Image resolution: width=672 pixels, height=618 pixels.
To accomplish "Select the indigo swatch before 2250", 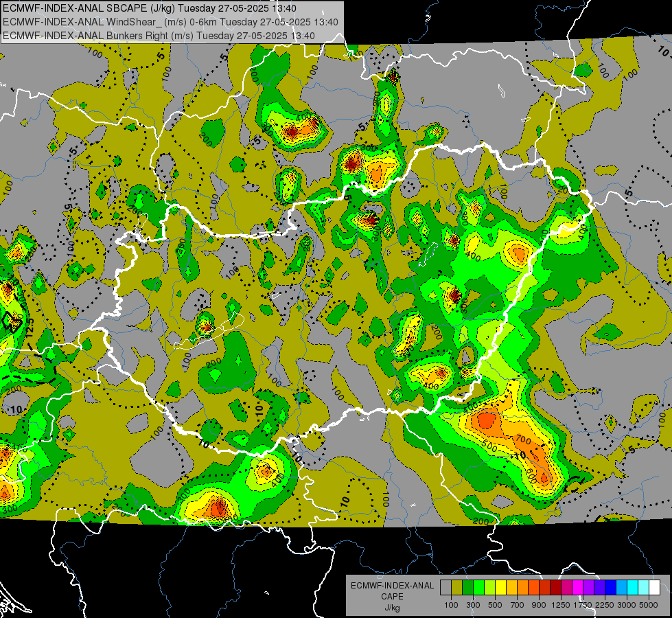I will tap(599, 587).
